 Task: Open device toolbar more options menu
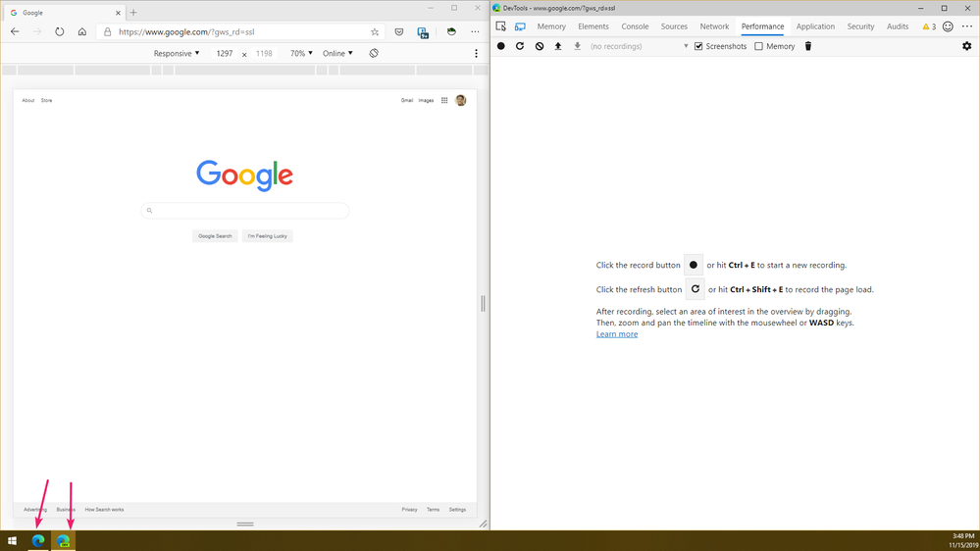(476, 54)
